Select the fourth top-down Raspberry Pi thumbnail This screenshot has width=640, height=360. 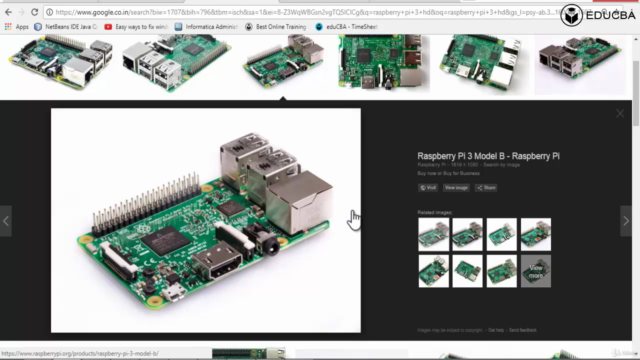384,62
